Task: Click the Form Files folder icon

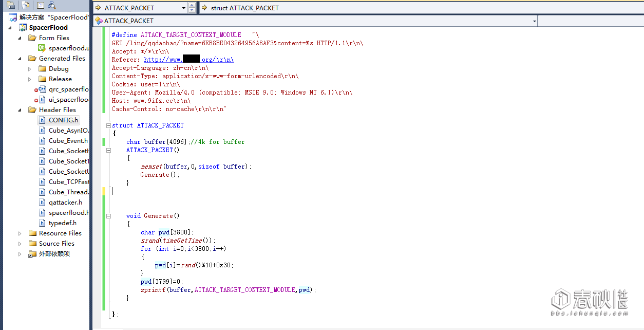Action: point(32,38)
